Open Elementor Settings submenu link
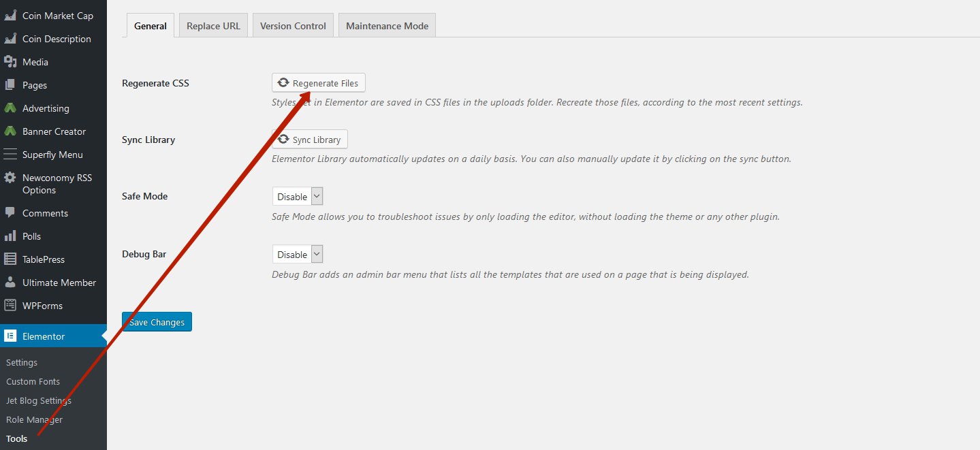980x450 pixels. 22,362
